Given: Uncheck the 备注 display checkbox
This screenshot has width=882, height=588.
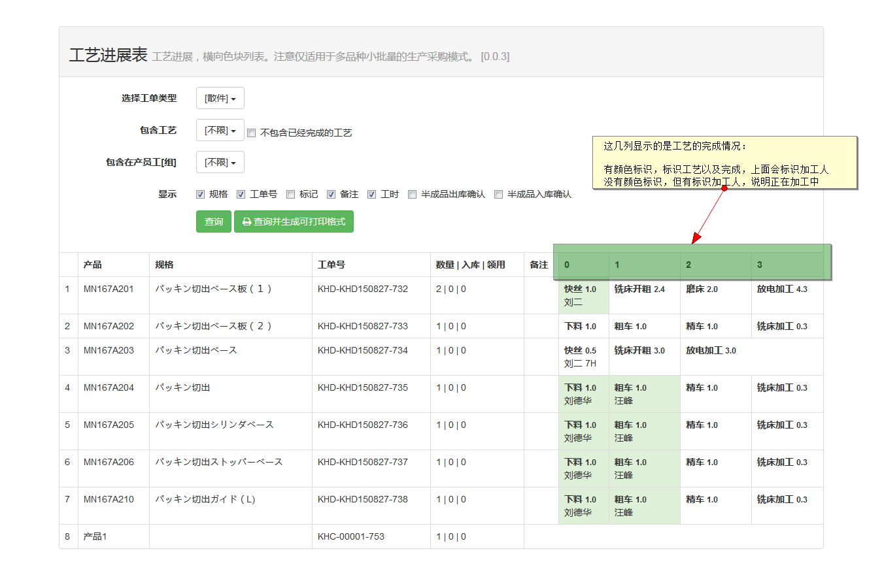Looking at the screenshot, I should (x=331, y=194).
